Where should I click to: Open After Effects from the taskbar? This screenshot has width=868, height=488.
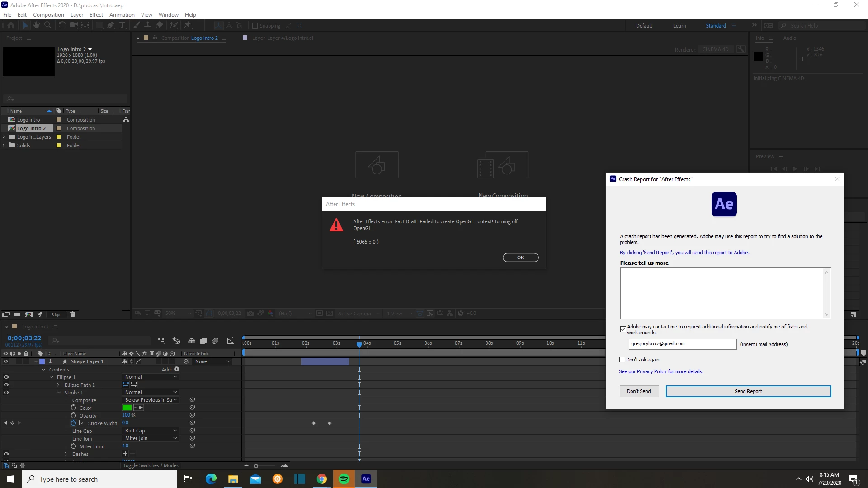click(366, 479)
